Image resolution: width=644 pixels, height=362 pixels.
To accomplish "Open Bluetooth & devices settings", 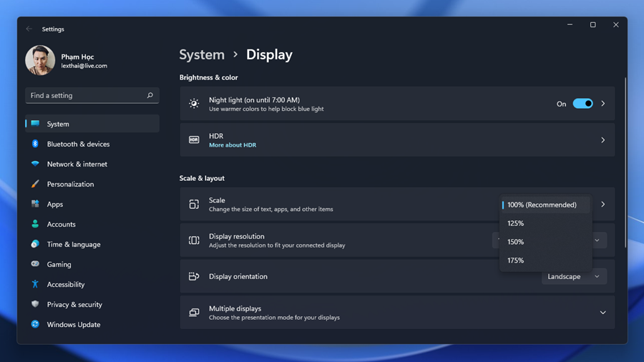I will [92, 144].
